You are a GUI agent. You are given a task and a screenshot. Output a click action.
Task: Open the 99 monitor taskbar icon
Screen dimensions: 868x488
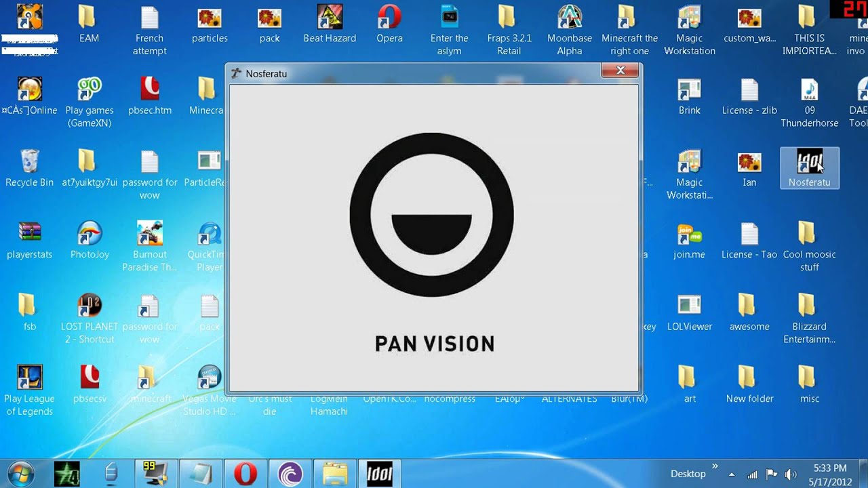156,474
